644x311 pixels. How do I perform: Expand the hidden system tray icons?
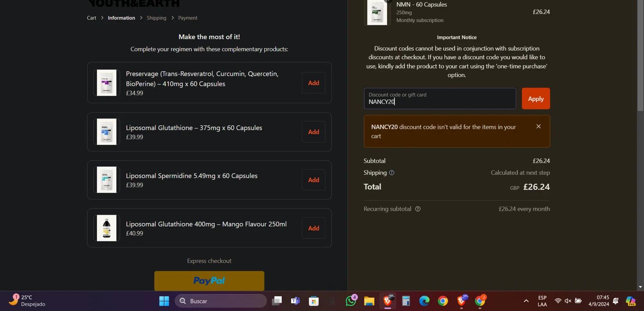(x=526, y=301)
